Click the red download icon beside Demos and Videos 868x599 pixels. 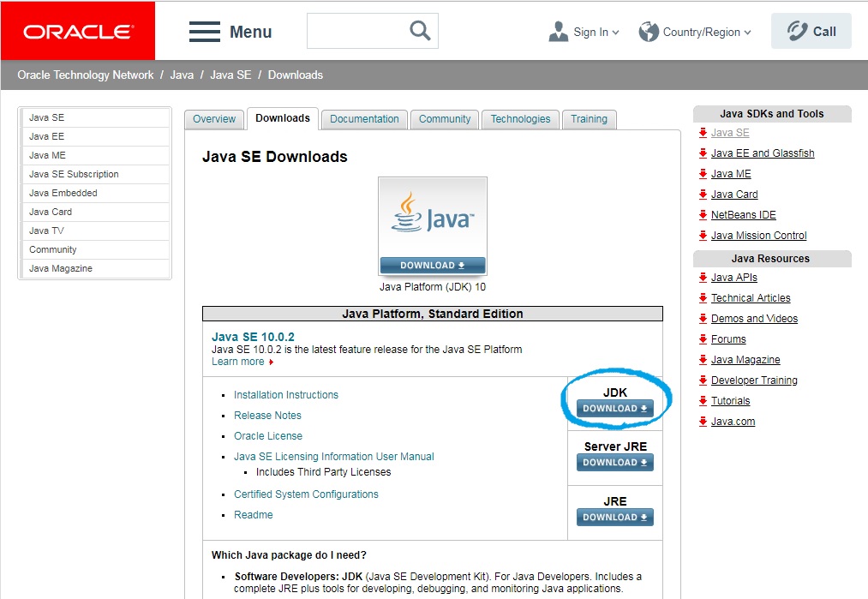[x=703, y=318]
